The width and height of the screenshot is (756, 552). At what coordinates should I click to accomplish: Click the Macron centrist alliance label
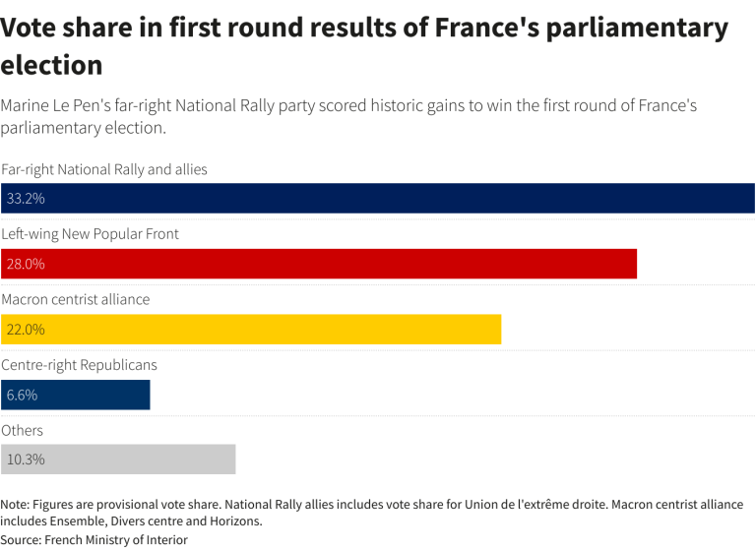click(x=76, y=299)
